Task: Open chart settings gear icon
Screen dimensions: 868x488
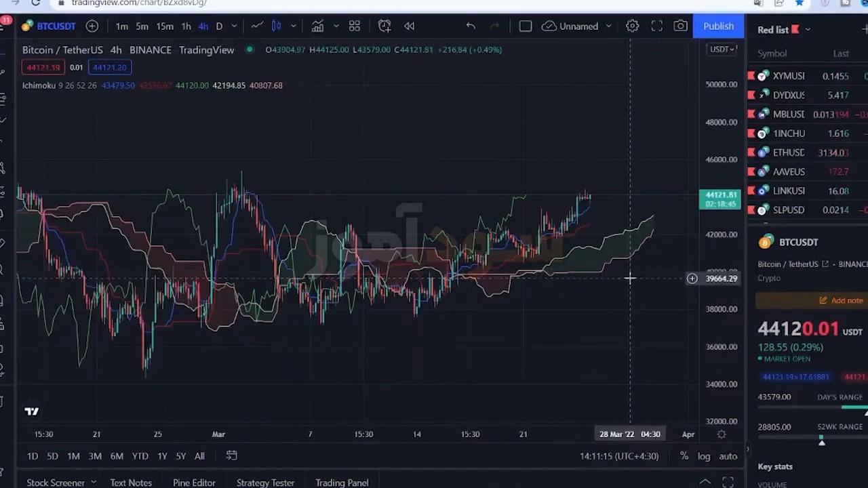Action: point(633,26)
